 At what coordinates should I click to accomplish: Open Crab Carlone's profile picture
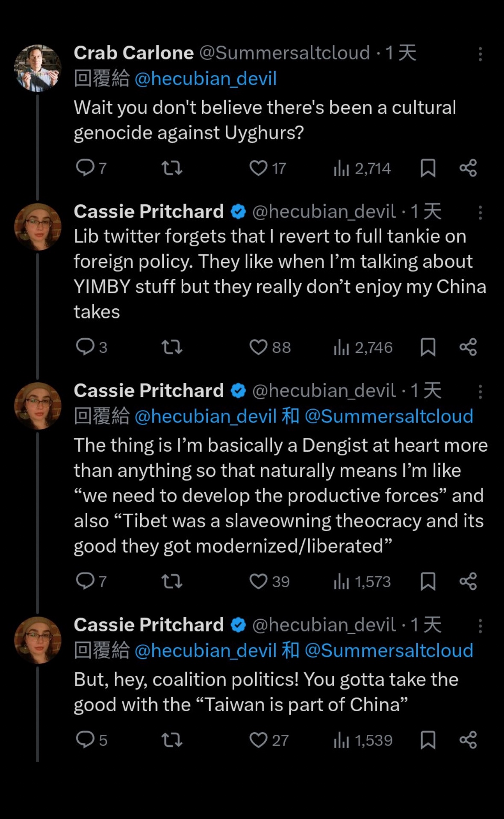[38, 68]
